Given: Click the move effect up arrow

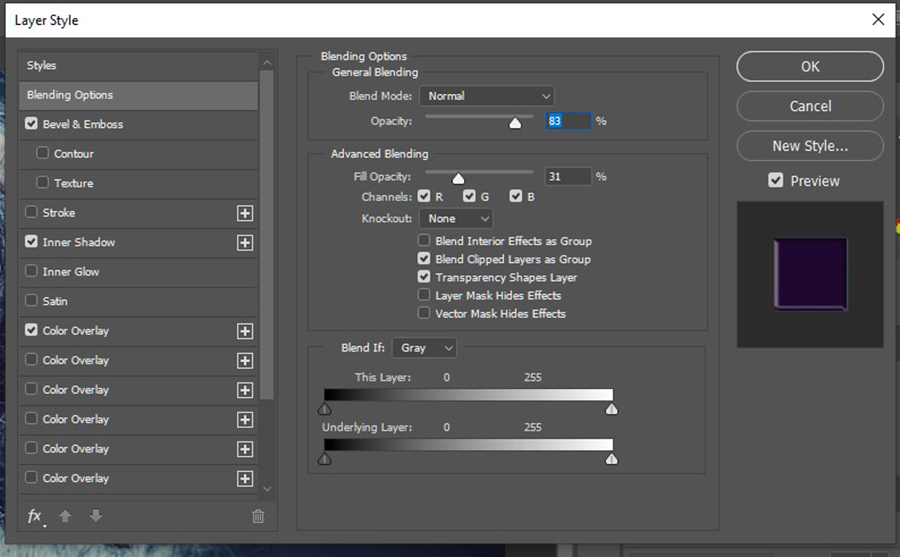Looking at the screenshot, I should click(x=66, y=516).
